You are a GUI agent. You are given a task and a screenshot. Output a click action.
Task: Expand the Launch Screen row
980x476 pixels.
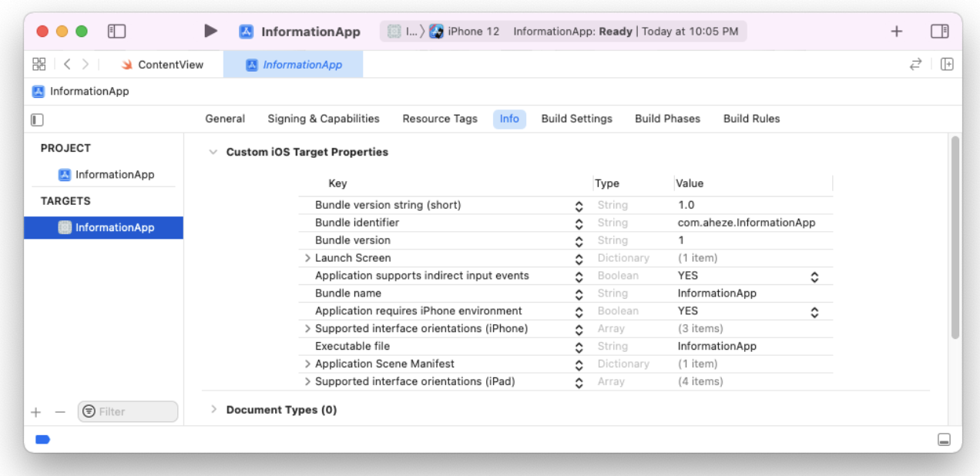[308, 258]
